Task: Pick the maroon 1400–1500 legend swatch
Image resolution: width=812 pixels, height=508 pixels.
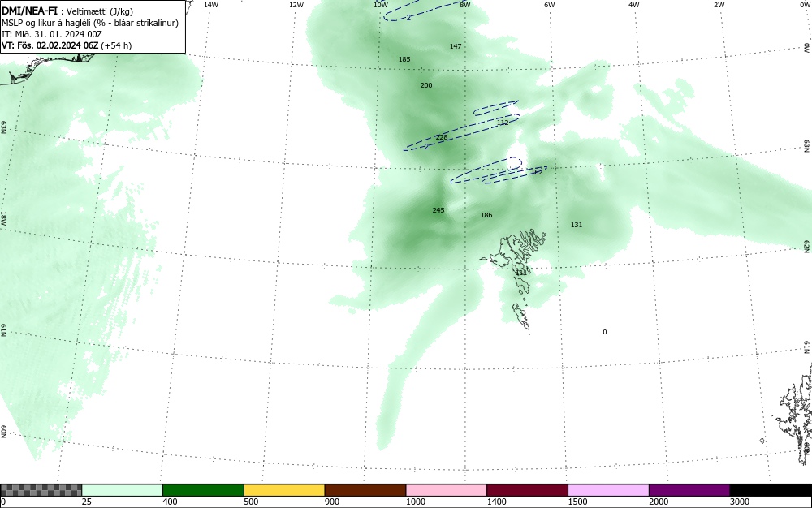Action: pos(527,490)
